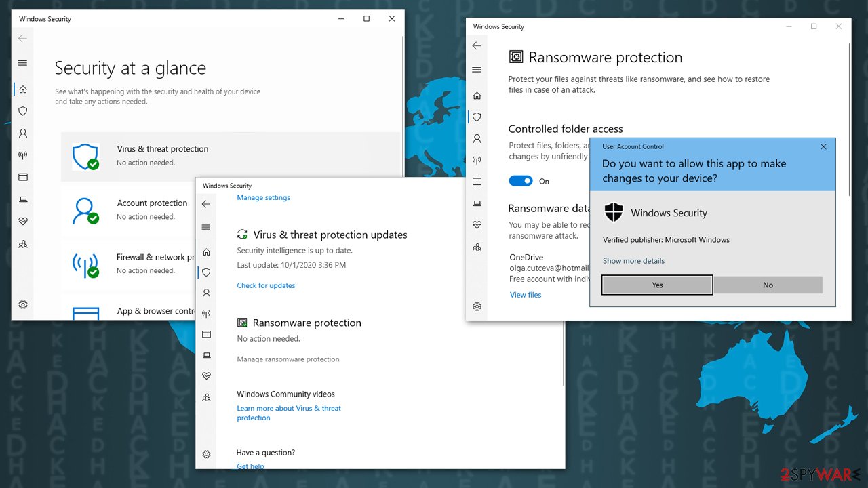The height and width of the screenshot is (488, 868).
Task: Go back in Security at a glance window
Action: [x=23, y=39]
